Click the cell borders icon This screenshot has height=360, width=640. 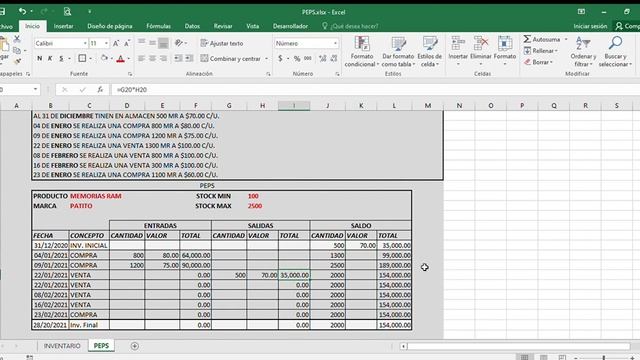[82, 58]
